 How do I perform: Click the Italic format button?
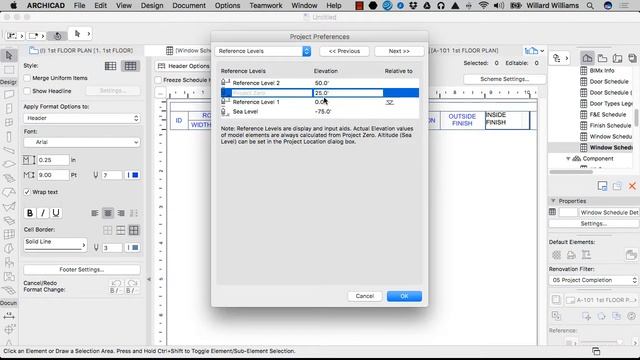(43, 213)
